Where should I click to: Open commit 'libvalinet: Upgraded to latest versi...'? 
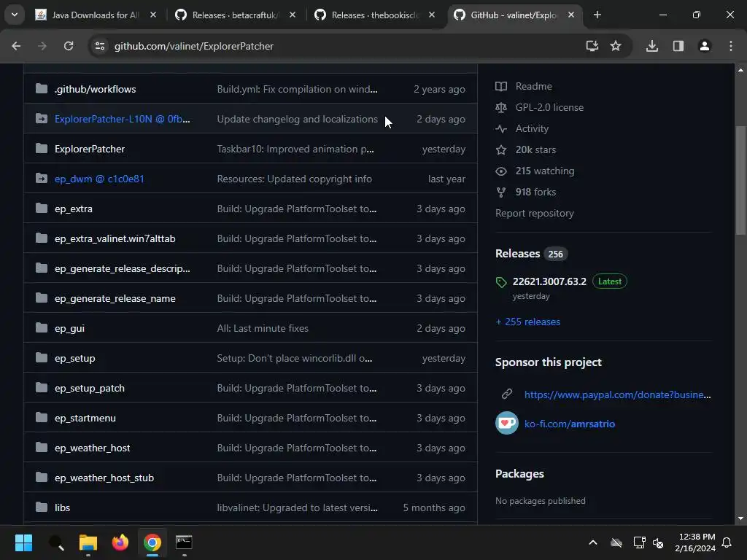(x=298, y=507)
